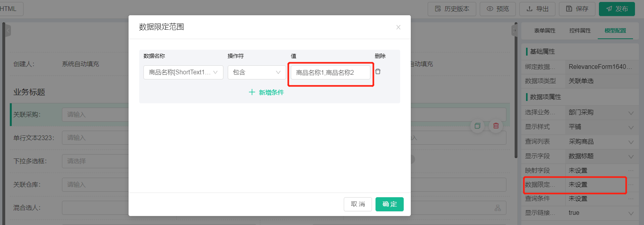Viewport: 644px width, 225px height.
Task: Collapse the left panel arrow handle
Action: (8, 31)
